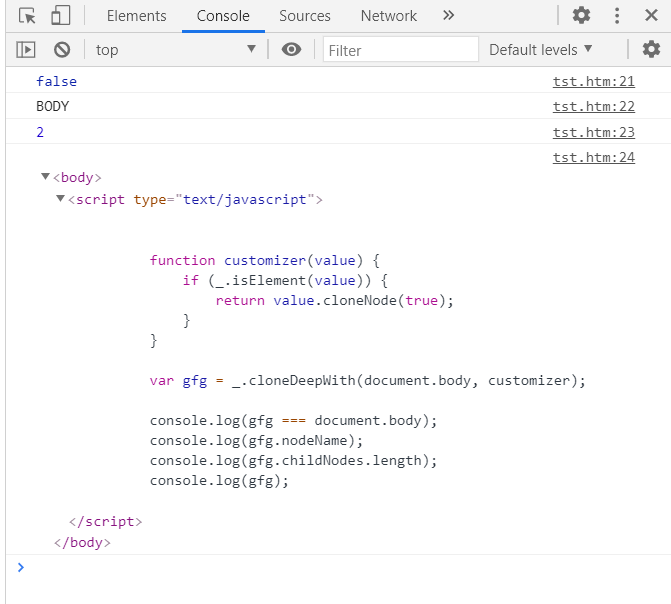The image size is (671, 604).
Task: Click the 'return value.cloneNode(true);' line
Action: 334,301
